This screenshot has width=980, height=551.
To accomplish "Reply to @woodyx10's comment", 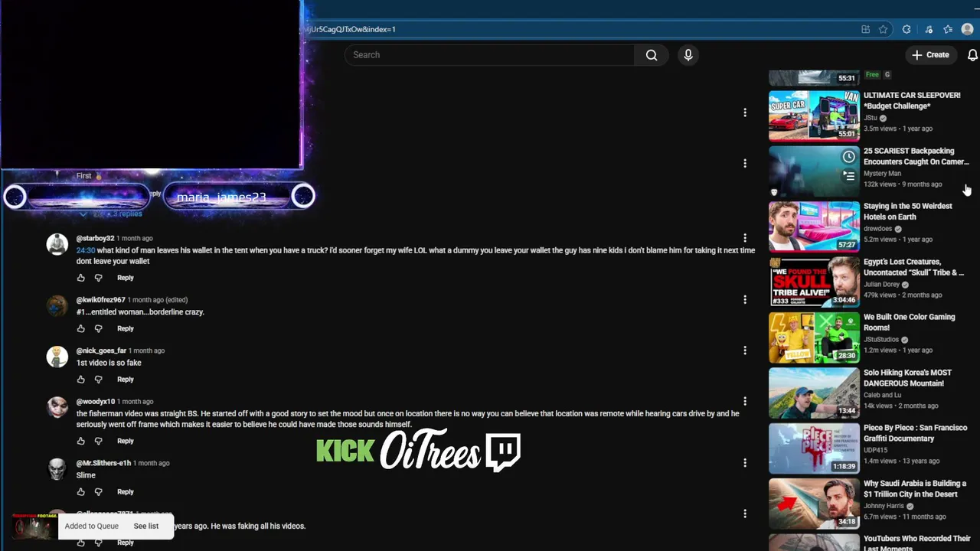I will coord(126,441).
